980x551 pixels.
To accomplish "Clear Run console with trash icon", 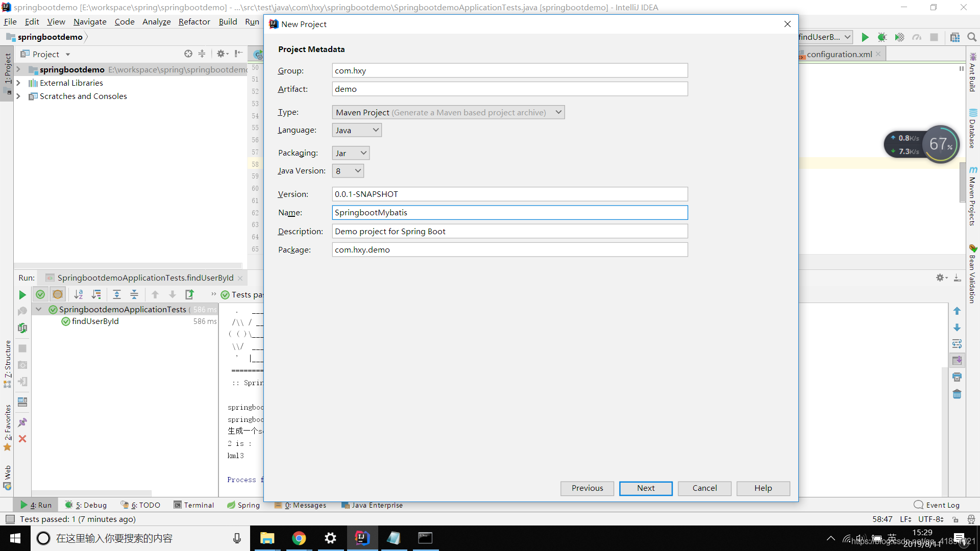I will tap(957, 394).
